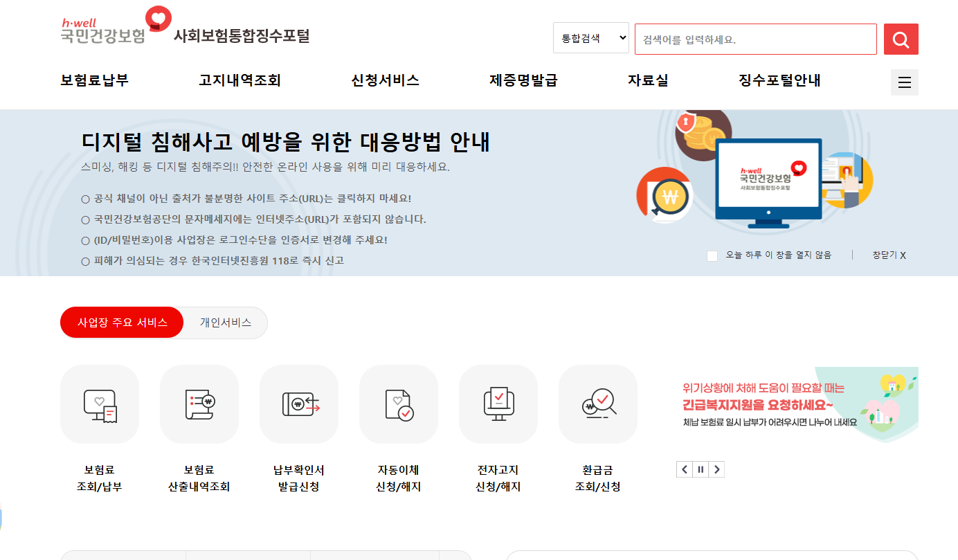Click the 보험료 산출내역조회 label

tap(199, 478)
